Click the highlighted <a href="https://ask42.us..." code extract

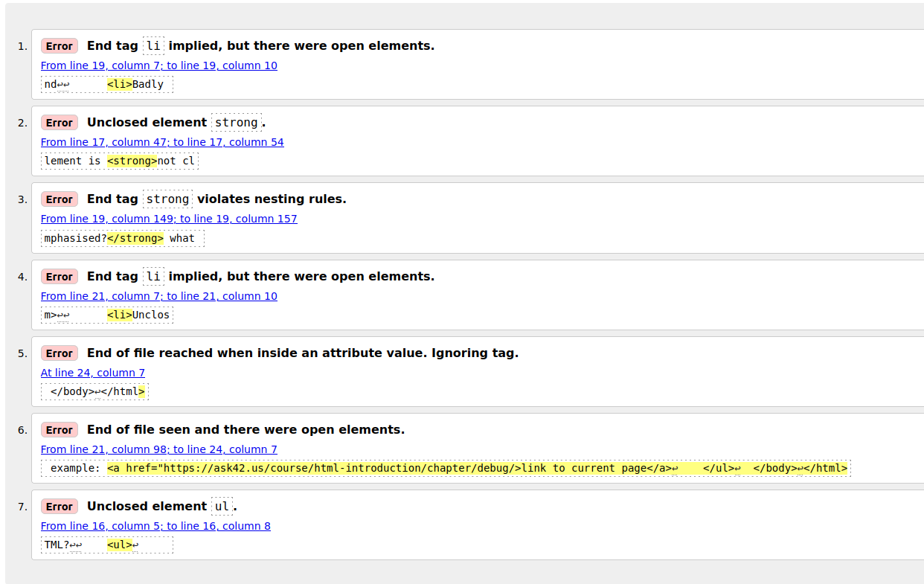click(x=476, y=468)
